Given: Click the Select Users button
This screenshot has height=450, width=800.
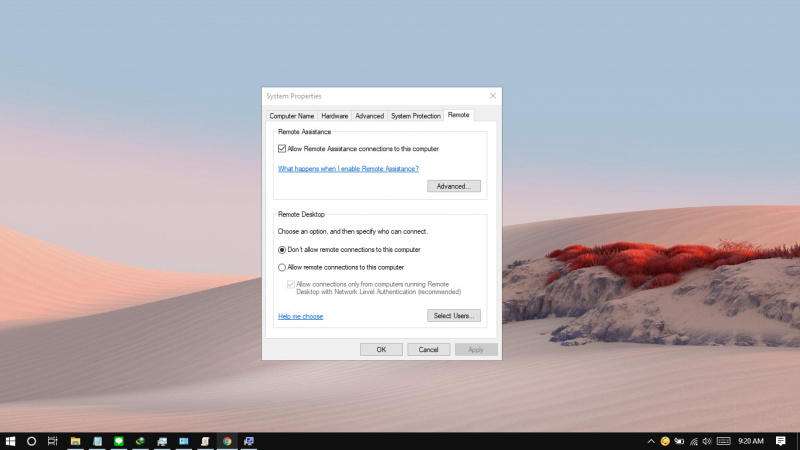Looking at the screenshot, I should tap(454, 316).
